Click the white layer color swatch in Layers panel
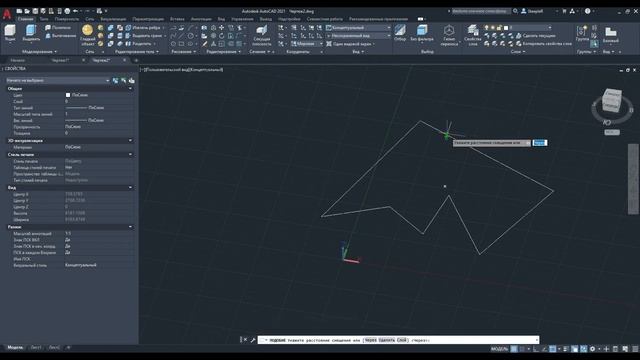Viewport: 640px width, 360px height. coord(506,28)
